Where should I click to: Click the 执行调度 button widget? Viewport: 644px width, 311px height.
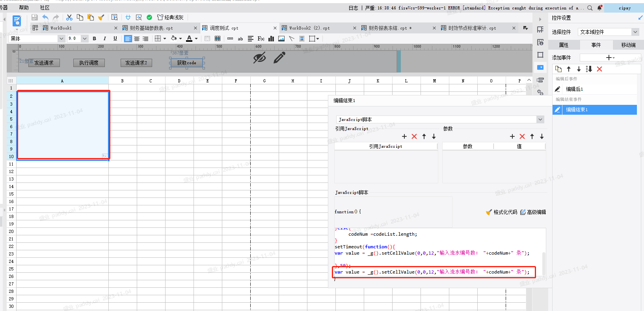(x=89, y=63)
